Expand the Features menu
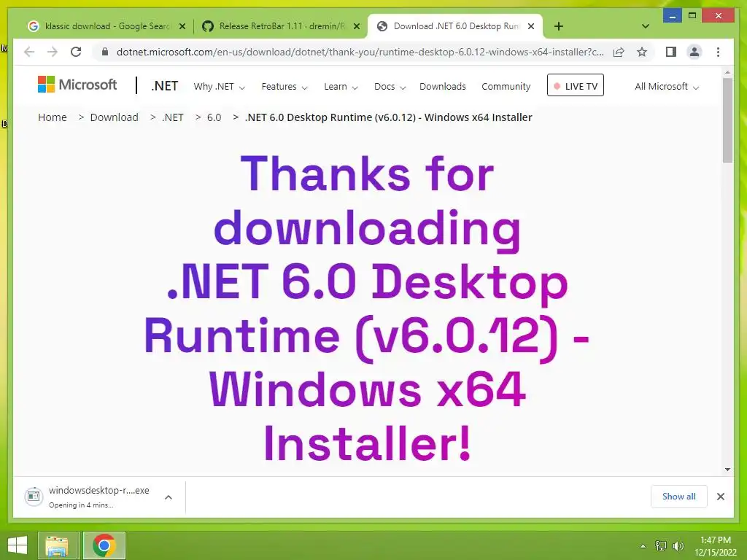Screen dimensions: 747x560 tap(285, 87)
